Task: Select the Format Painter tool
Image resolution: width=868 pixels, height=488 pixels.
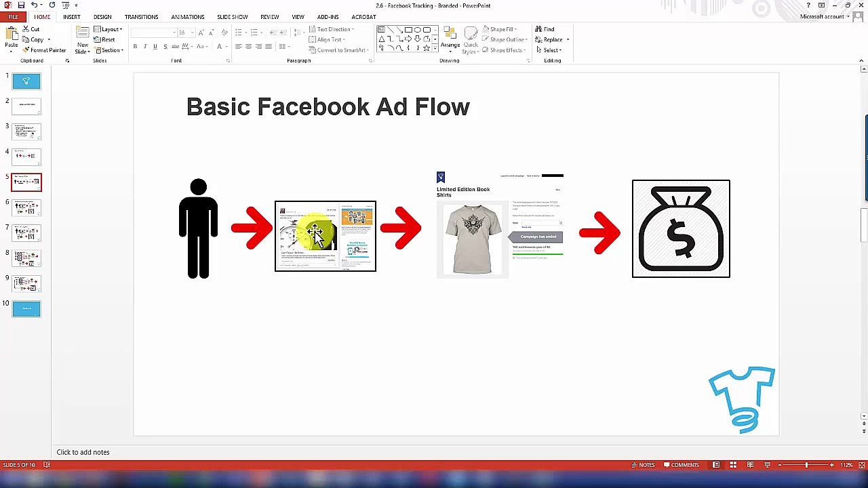Action: pyautogui.click(x=44, y=50)
